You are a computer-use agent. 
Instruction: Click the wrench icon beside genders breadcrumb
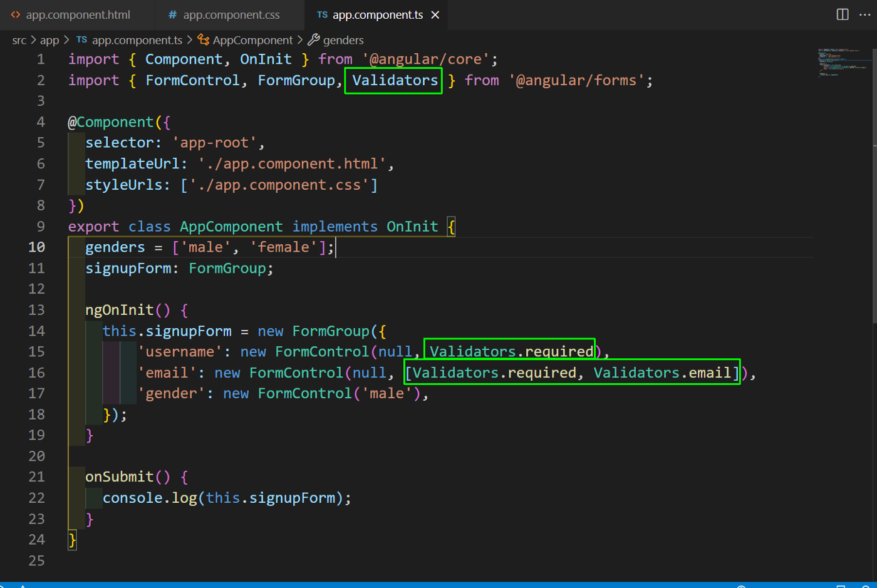pos(313,40)
